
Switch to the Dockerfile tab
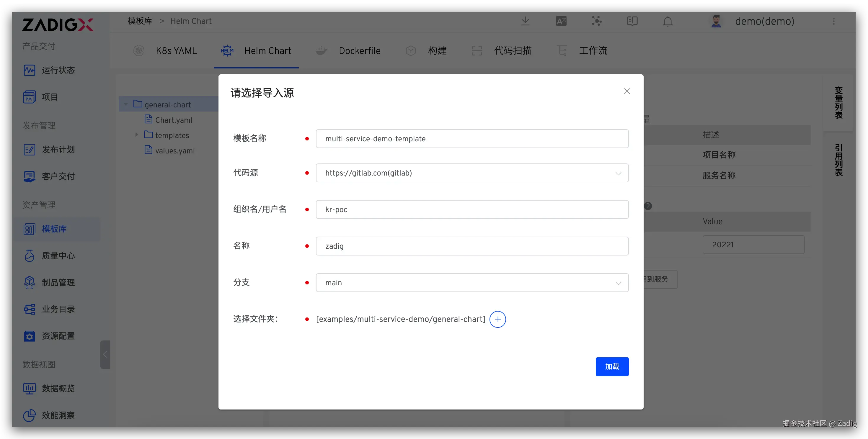click(x=359, y=51)
